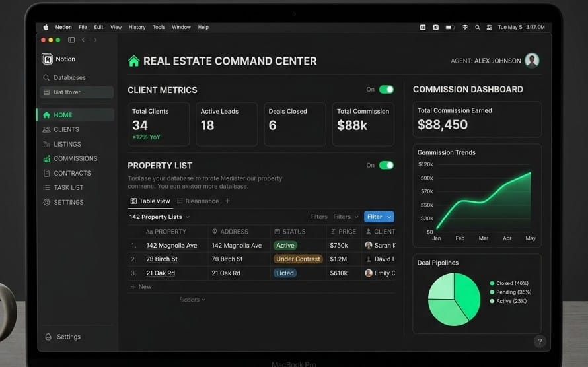Click the Notion logo in the sidebar
The image size is (588, 367).
point(48,59)
